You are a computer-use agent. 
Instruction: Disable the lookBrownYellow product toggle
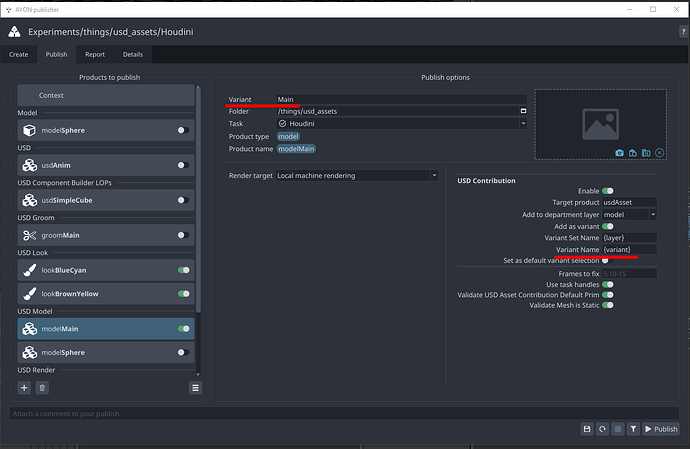coord(184,294)
